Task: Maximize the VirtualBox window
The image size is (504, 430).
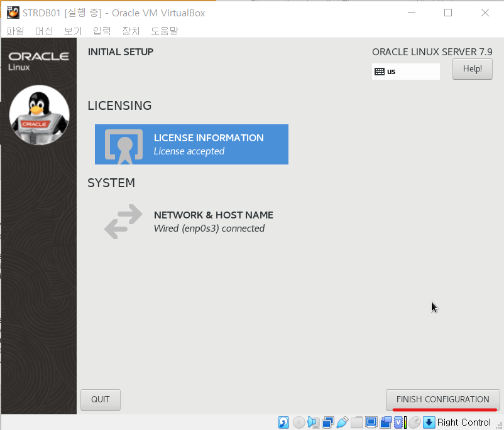Action: pyautogui.click(x=447, y=13)
